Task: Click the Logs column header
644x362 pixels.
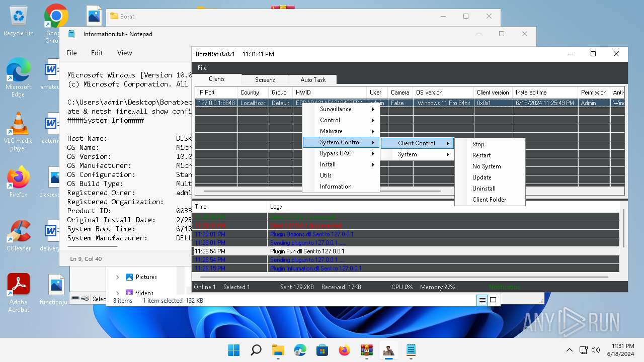Action: [443, 207]
